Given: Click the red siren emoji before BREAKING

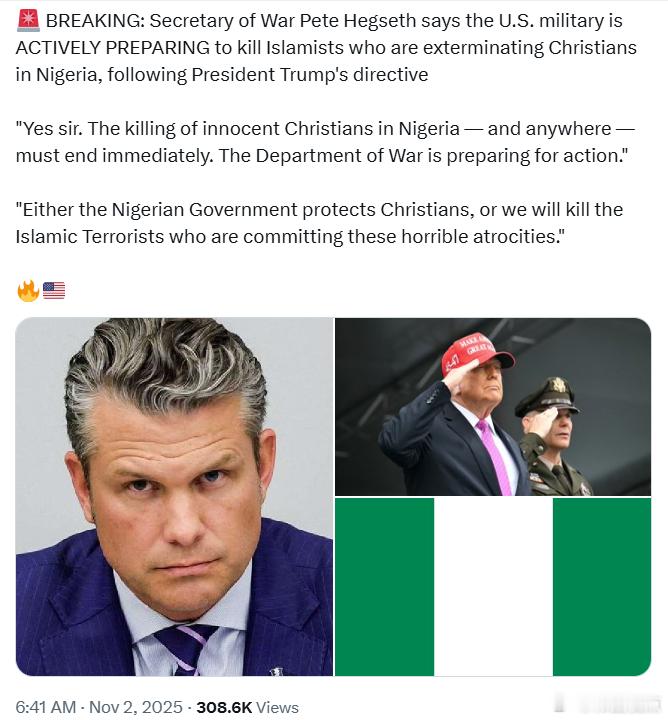Looking at the screenshot, I should [28, 21].
